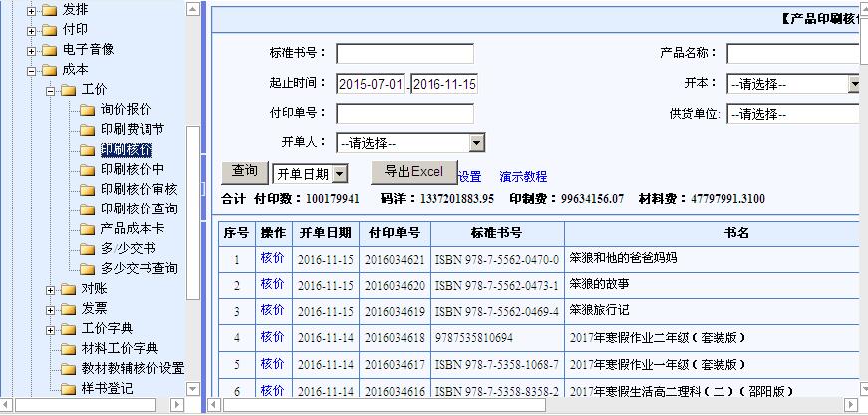868x416 pixels.
Task: Click the folder icon next to 电子音像
Action: click(x=49, y=50)
